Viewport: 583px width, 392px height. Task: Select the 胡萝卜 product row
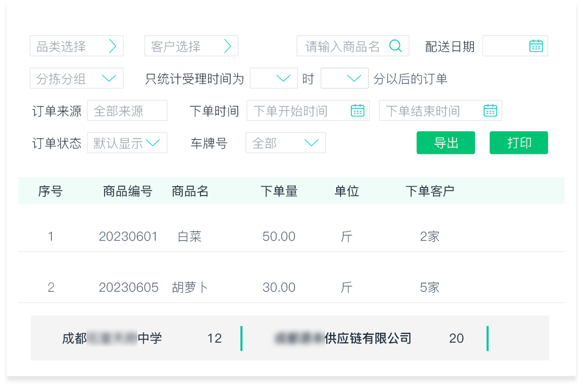(189, 288)
